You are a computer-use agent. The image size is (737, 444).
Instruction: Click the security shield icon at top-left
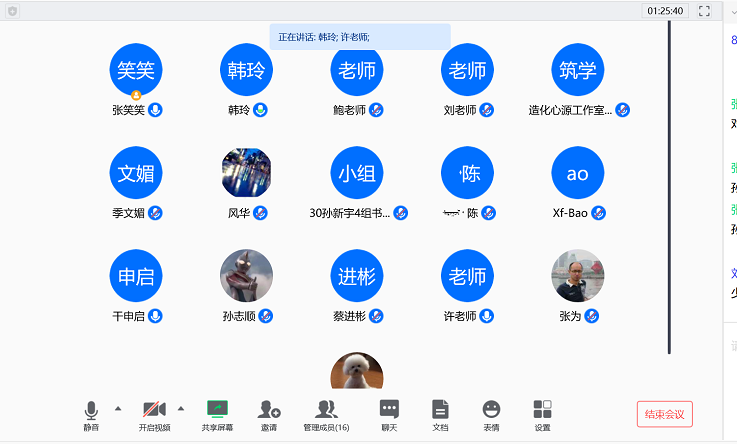(x=12, y=11)
